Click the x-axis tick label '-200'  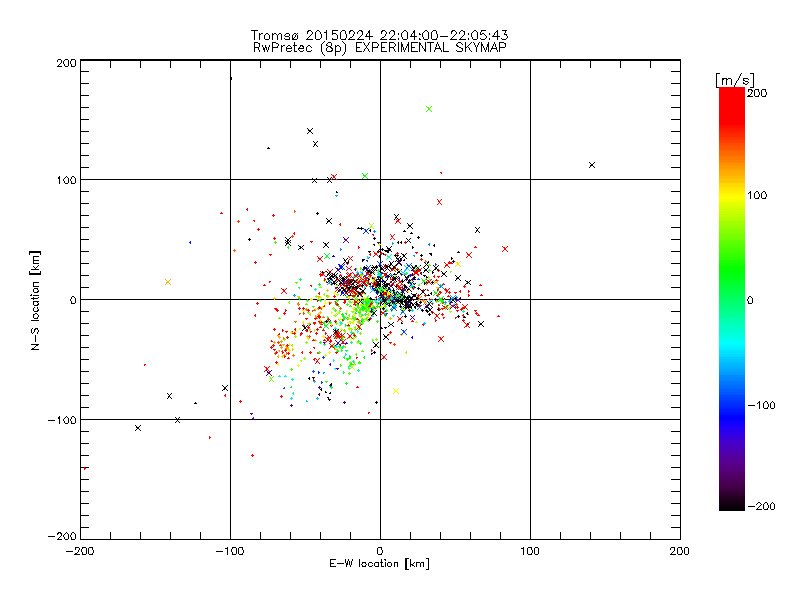(80, 551)
